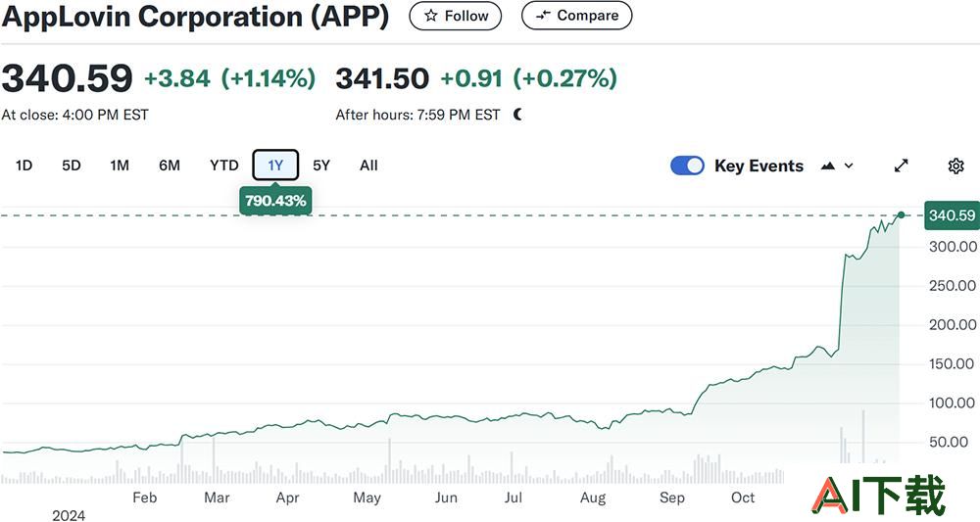
Task: Select the 5D time range
Action: click(x=72, y=166)
